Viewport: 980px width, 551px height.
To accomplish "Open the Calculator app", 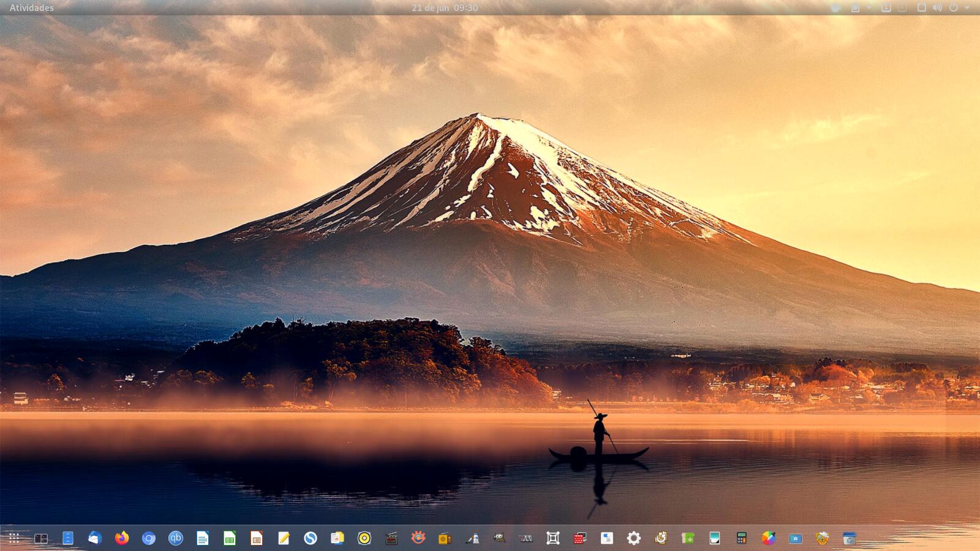I will pyautogui.click(x=742, y=538).
